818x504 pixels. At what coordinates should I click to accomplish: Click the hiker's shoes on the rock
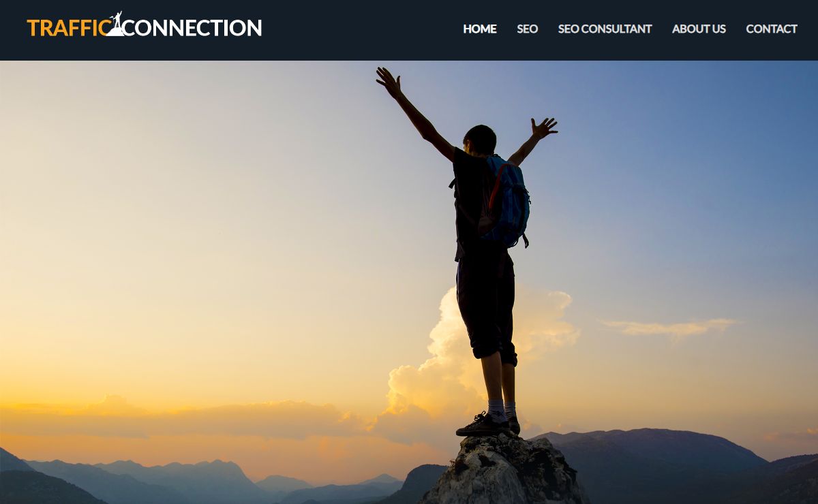pyautogui.click(x=488, y=425)
